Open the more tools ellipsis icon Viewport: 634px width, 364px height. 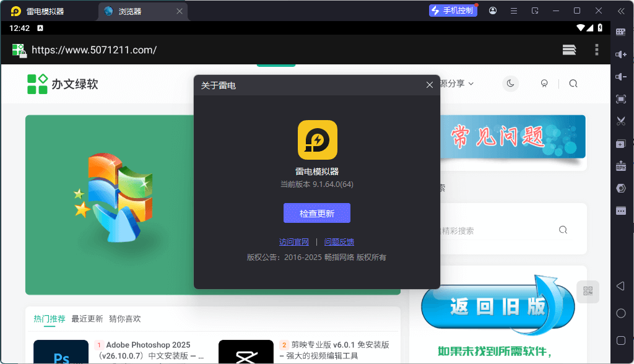[x=620, y=210]
